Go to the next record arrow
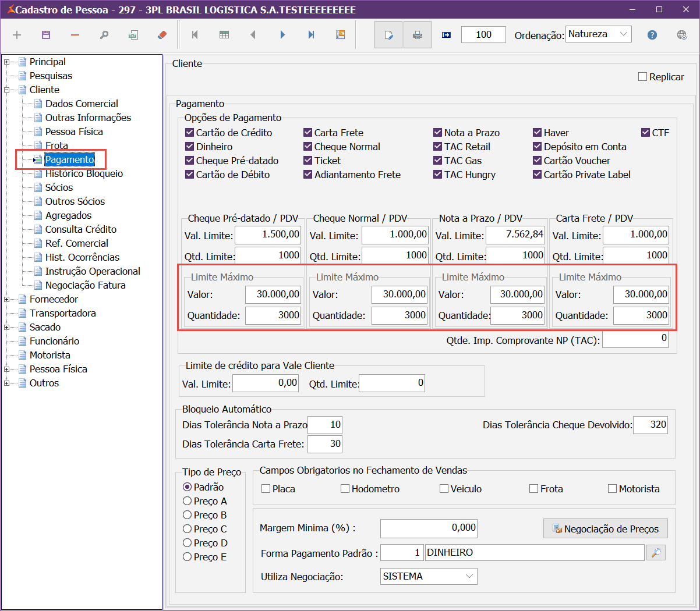Image resolution: width=700 pixels, height=611 pixels. click(x=282, y=35)
